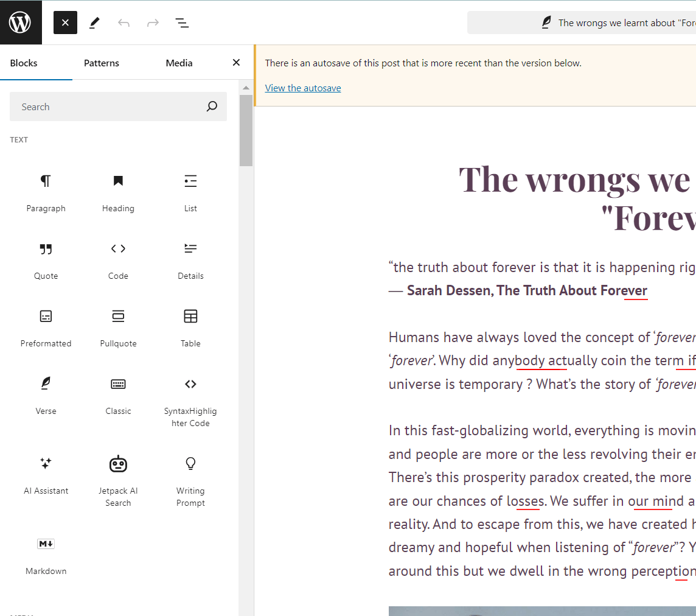Click the WordPress logo button
This screenshot has width=696, height=616.
tap(21, 23)
